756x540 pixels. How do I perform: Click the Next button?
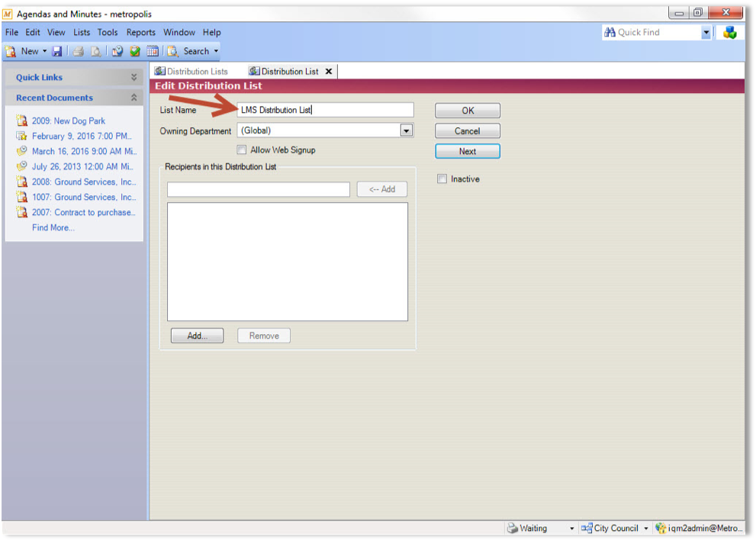click(468, 151)
